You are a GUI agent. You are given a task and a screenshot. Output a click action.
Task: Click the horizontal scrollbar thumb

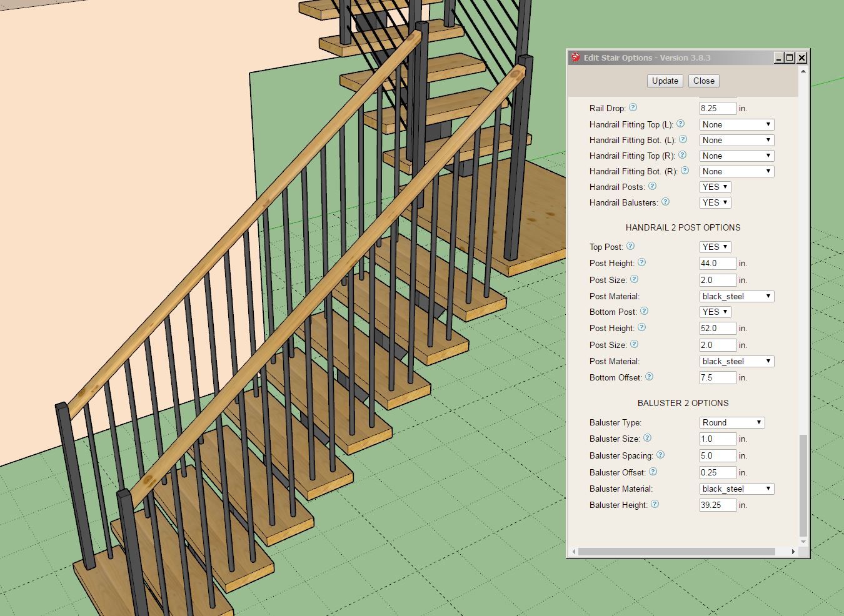pyautogui.click(x=677, y=552)
